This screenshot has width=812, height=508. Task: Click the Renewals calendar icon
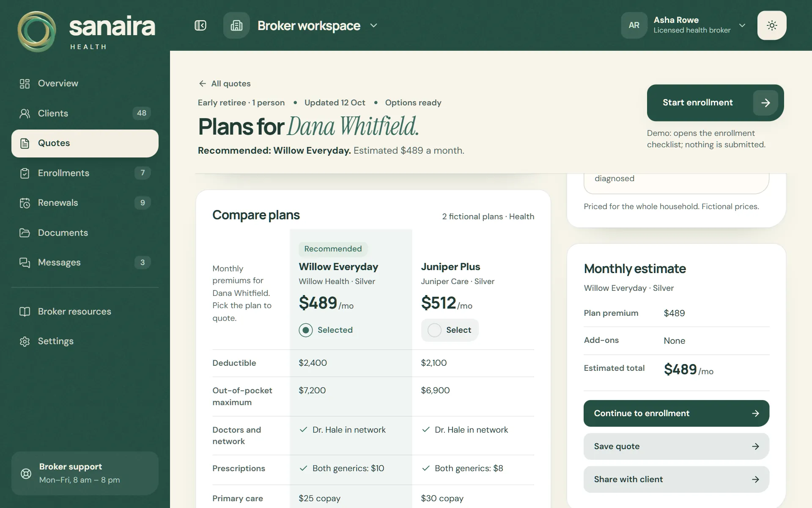[x=25, y=203]
